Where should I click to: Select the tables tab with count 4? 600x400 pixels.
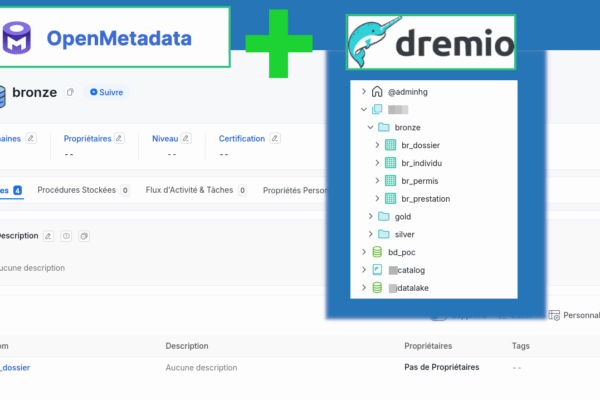(x=11, y=190)
